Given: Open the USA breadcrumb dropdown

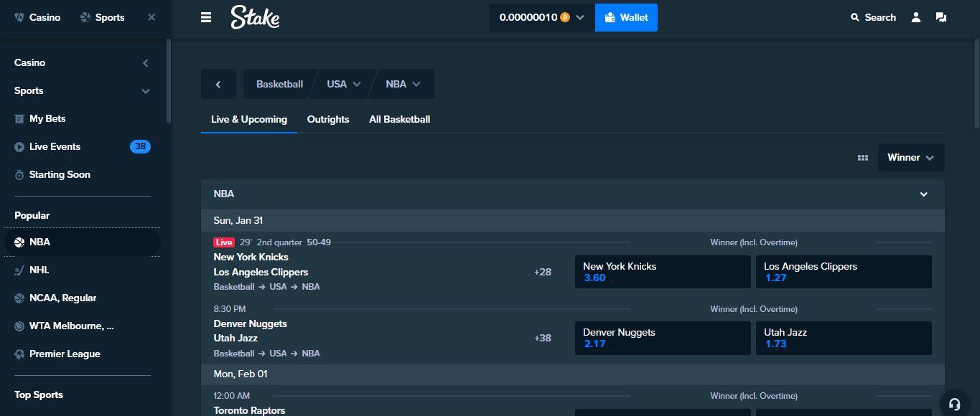Looking at the screenshot, I should pyautogui.click(x=343, y=84).
